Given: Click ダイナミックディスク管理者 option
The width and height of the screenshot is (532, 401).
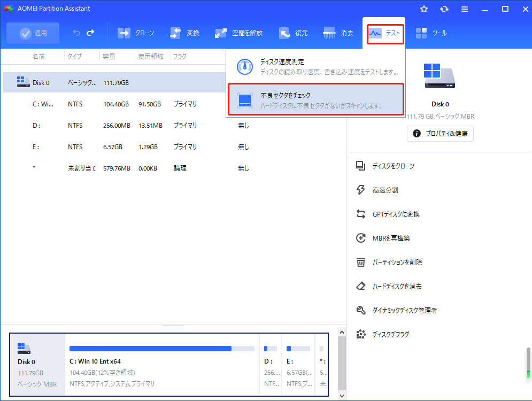Looking at the screenshot, I should click(x=397, y=311).
